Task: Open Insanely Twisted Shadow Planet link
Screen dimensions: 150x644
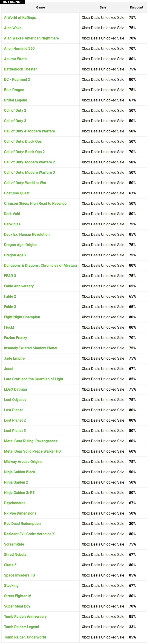Action: 31,348
